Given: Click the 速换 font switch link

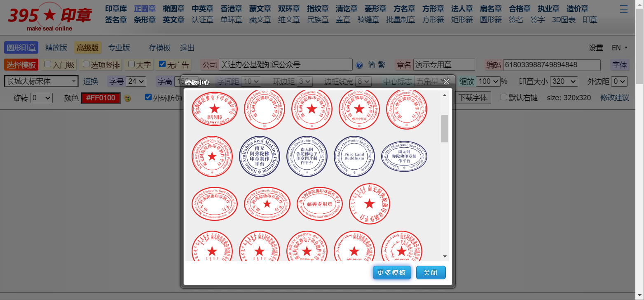Looking at the screenshot, I should 91,81.
